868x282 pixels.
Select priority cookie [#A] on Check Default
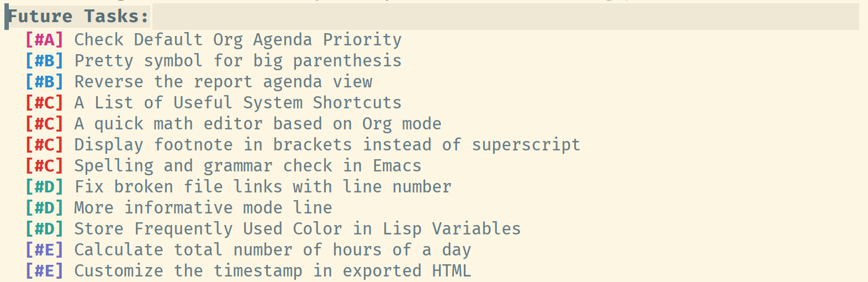pos(45,40)
